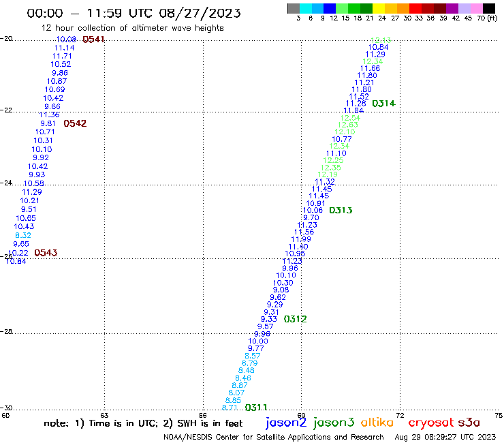
Task: Click the wave height value 9.51
Action: click(x=29, y=209)
